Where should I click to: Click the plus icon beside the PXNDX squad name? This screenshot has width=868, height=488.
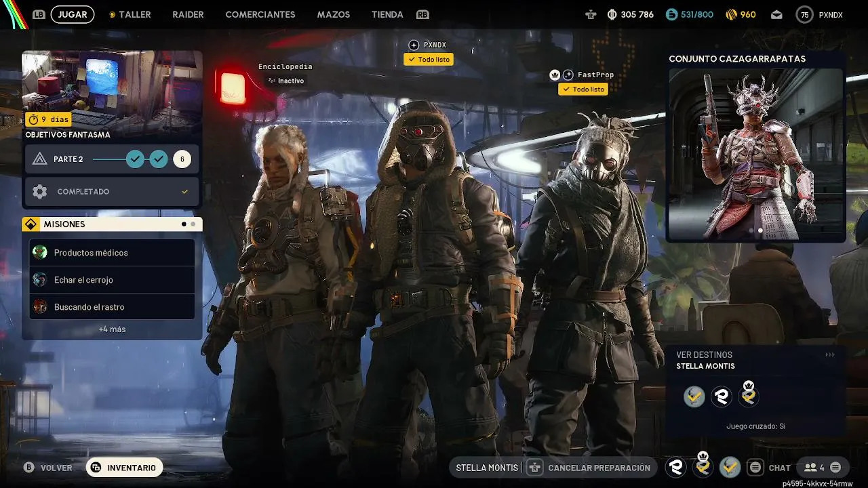(x=414, y=45)
